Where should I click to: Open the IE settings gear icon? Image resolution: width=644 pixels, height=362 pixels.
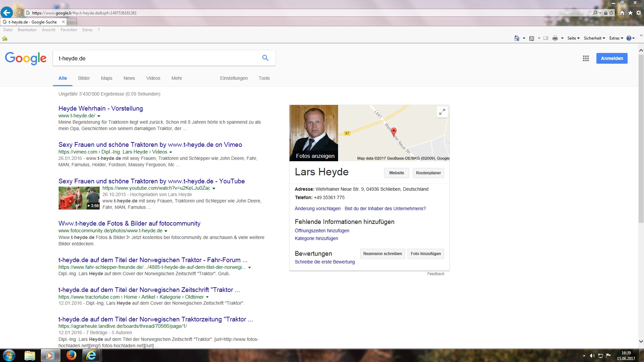[639, 13]
